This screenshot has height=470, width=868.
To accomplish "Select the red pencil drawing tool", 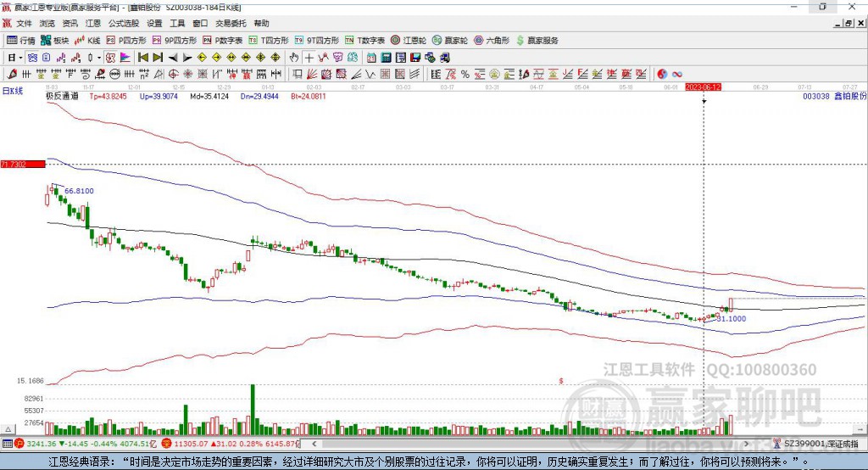I will coord(12,75).
